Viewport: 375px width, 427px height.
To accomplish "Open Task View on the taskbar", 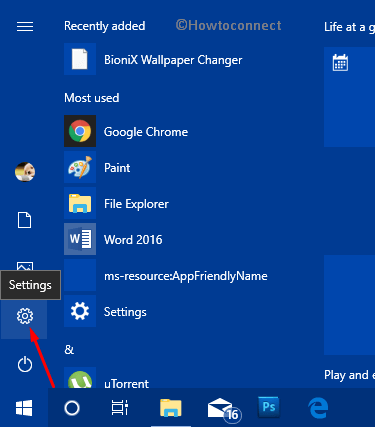I will click(x=120, y=408).
